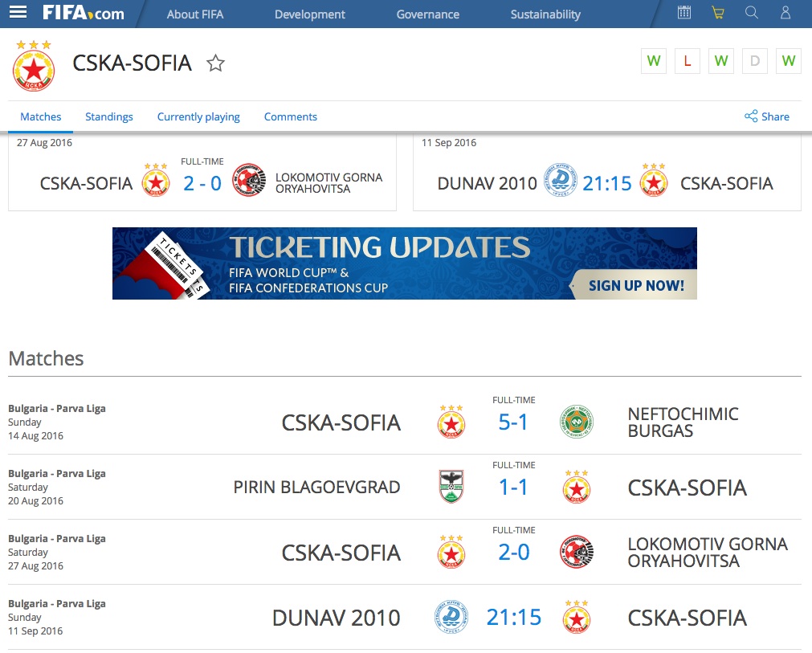Click the FIFA.com logo
Image resolution: width=812 pixels, height=653 pixels.
(x=84, y=13)
